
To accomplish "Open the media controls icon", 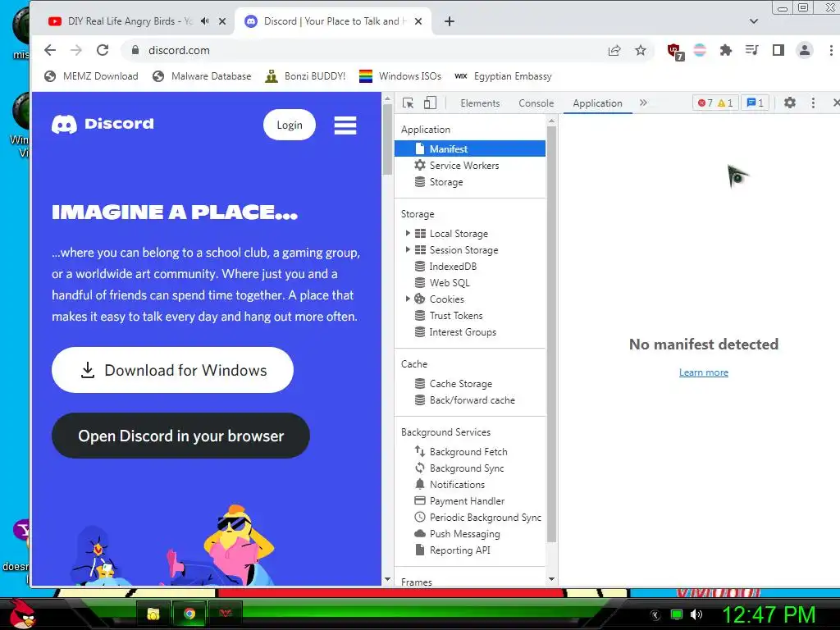I will click(751, 50).
